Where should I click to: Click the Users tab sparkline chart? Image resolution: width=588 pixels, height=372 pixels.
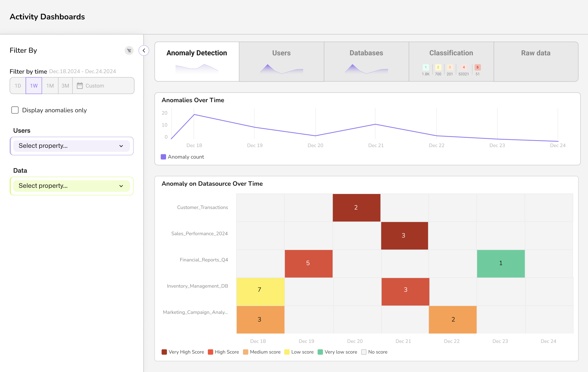(x=281, y=69)
